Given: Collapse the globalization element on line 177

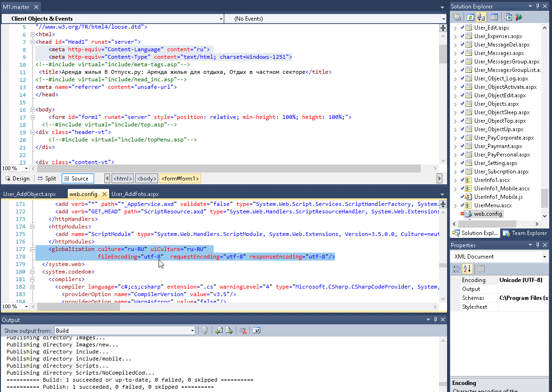Looking at the screenshot, I should 32,249.
